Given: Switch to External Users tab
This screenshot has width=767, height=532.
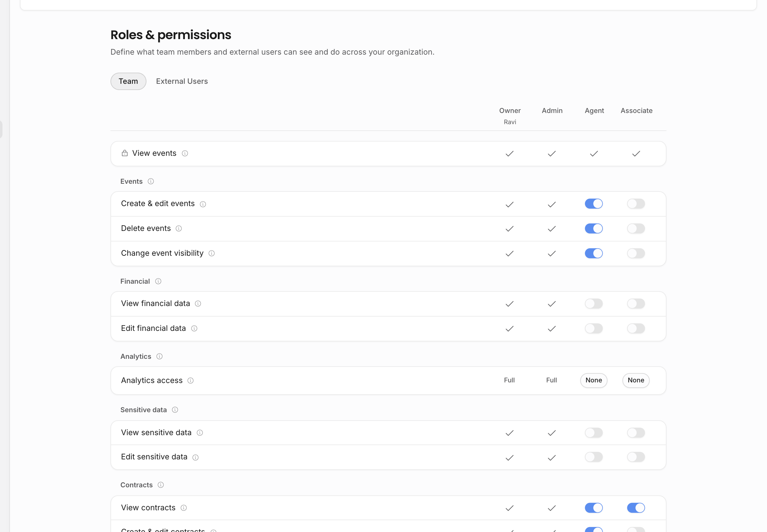Looking at the screenshot, I should 182,81.
